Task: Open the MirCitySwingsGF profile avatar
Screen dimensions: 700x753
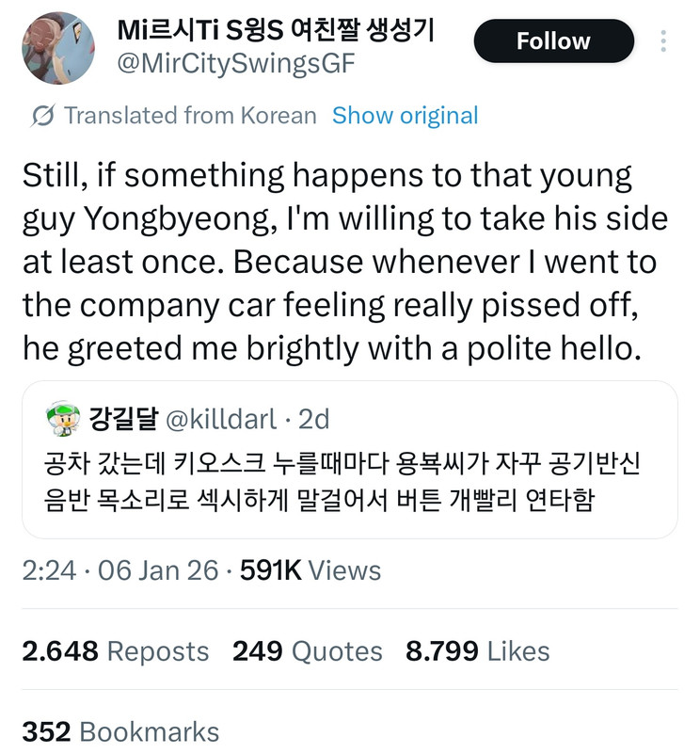Action: click(x=57, y=47)
